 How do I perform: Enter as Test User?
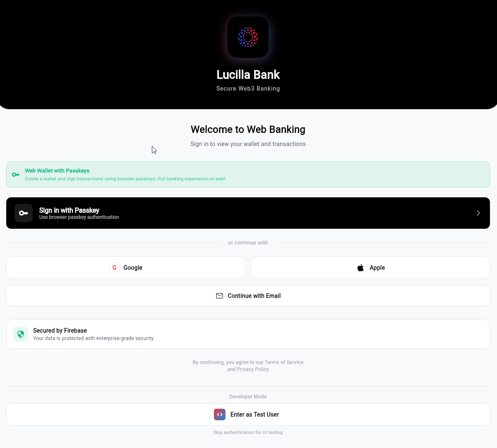tap(248, 414)
